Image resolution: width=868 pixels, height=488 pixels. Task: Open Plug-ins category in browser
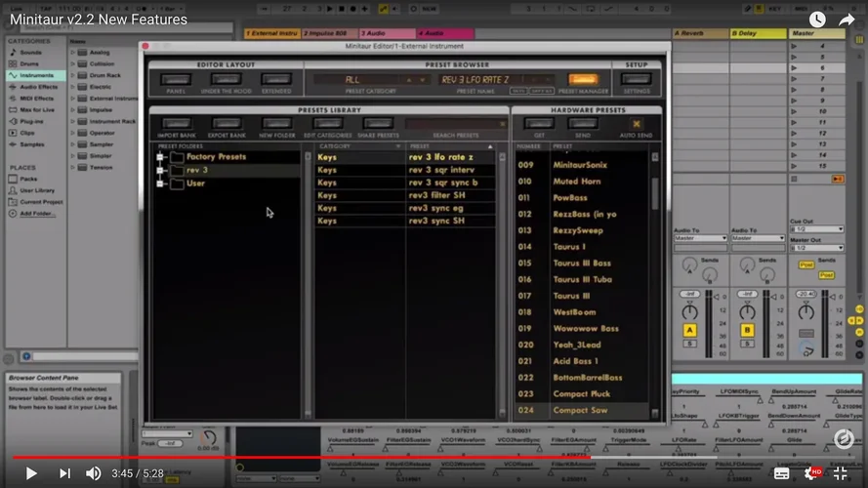[31, 121]
